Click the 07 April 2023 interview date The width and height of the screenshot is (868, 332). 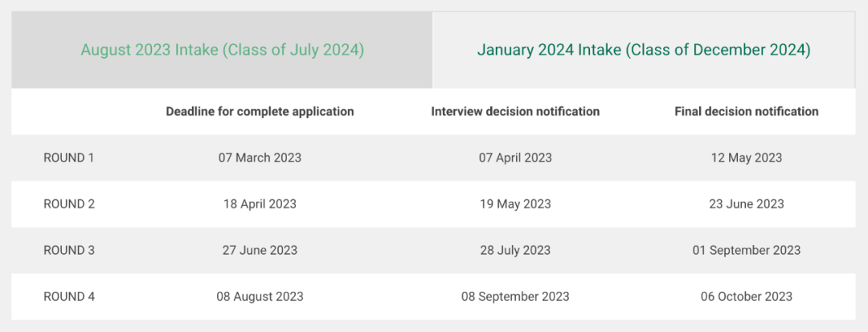coord(515,158)
